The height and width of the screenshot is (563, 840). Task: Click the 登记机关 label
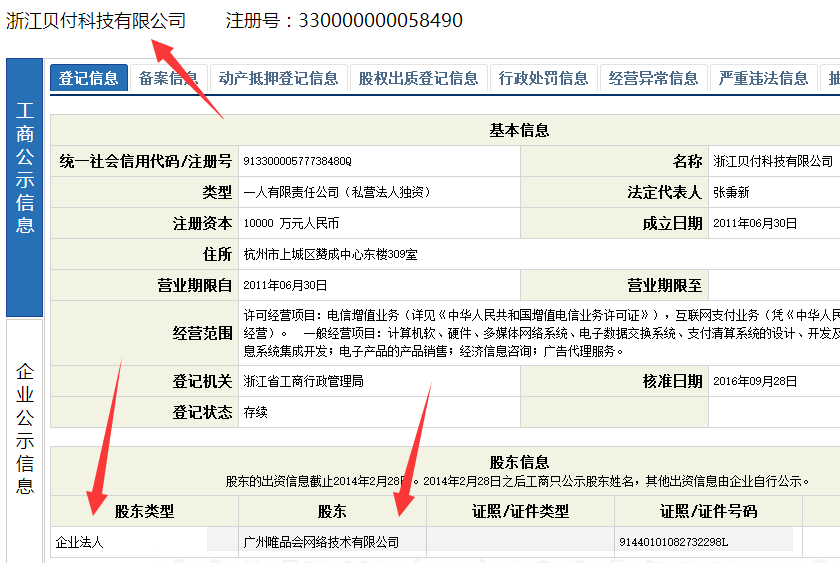[x=202, y=381]
